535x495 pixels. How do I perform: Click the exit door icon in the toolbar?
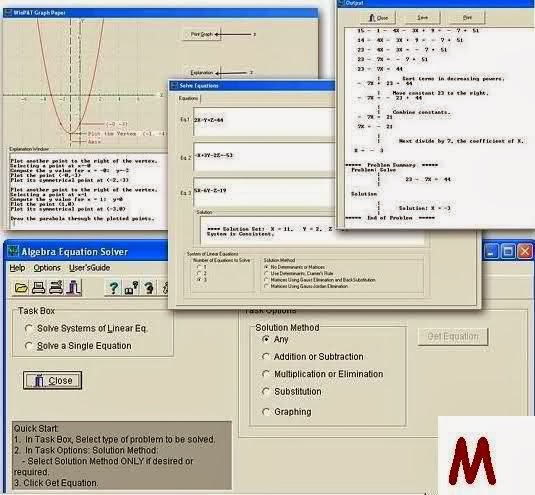(73, 288)
